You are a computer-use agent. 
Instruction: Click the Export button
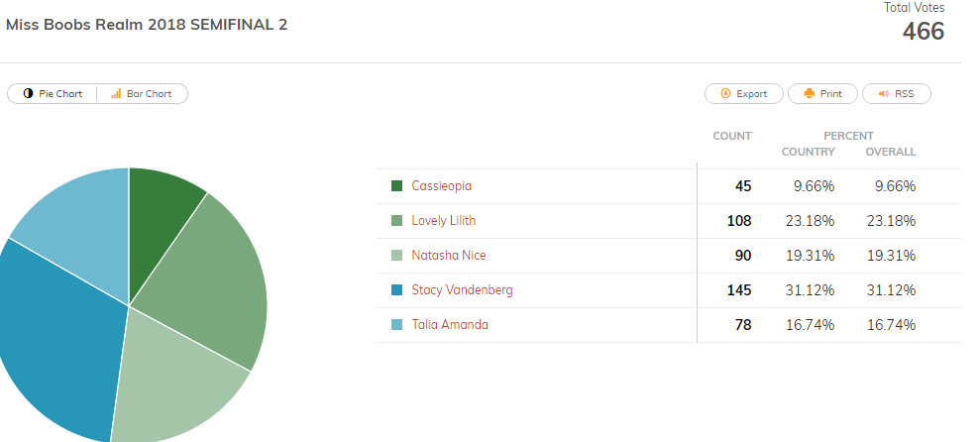click(x=744, y=94)
